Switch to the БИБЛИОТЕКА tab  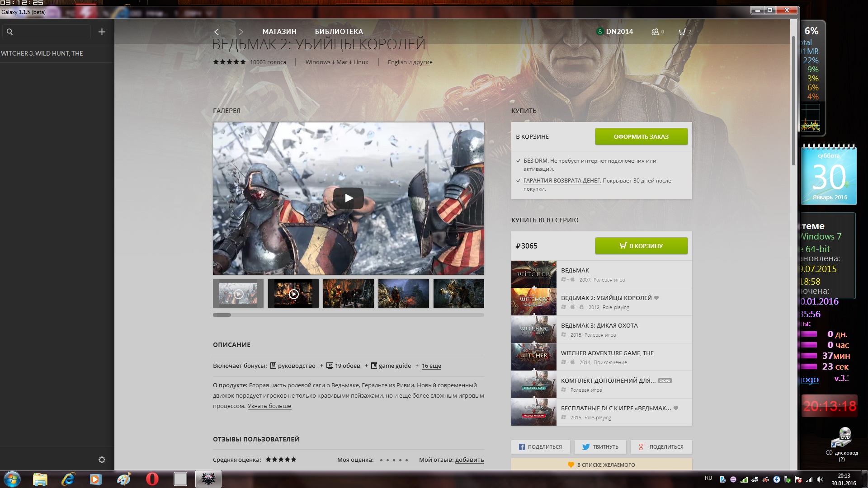pyautogui.click(x=339, y=32)
